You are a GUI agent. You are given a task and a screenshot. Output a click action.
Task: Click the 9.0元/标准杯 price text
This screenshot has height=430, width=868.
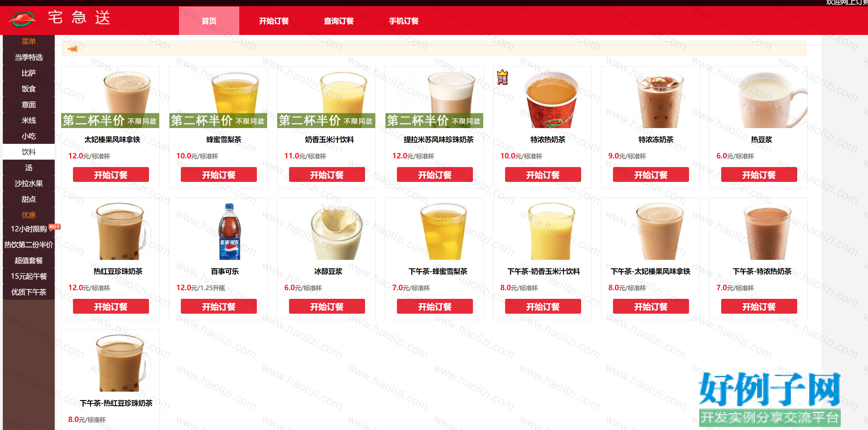click(627, 156)
